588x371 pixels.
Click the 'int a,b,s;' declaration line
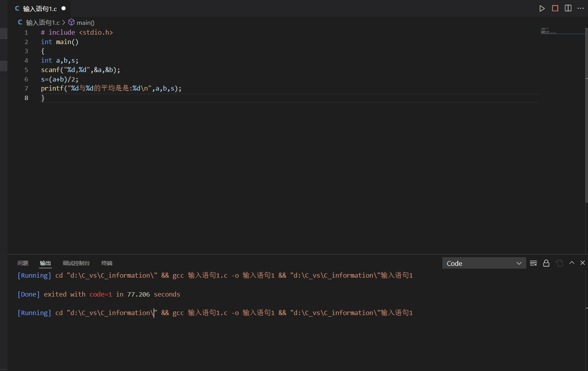[60, 60]
